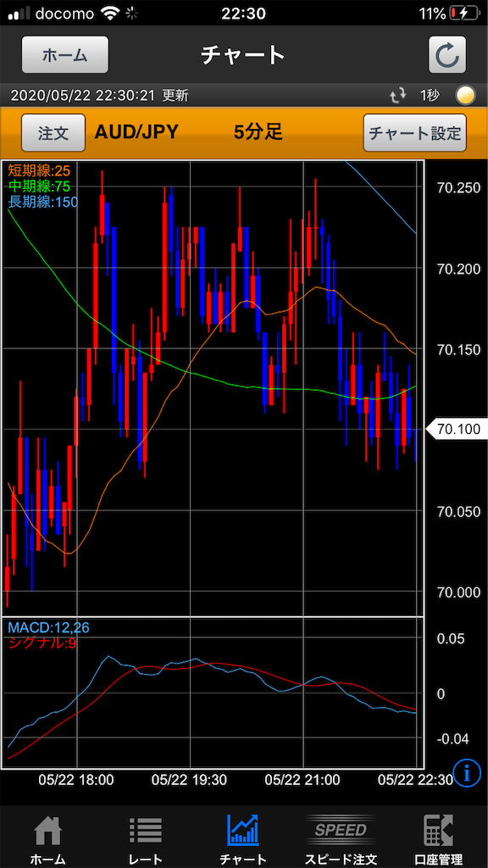Tap the 70.050 price axis label

point(458,512)
